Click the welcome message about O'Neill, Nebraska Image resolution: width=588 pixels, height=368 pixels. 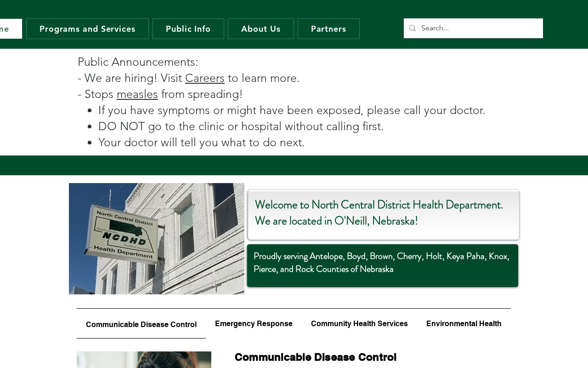(379, 213)
